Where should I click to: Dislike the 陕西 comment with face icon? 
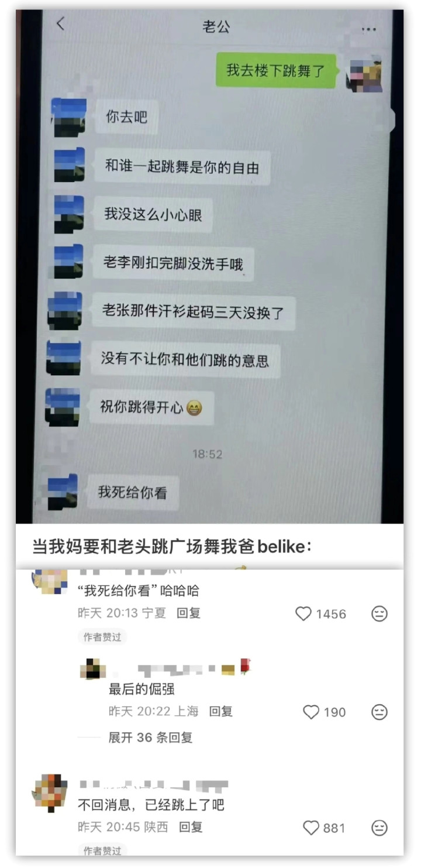click(379, 828)
